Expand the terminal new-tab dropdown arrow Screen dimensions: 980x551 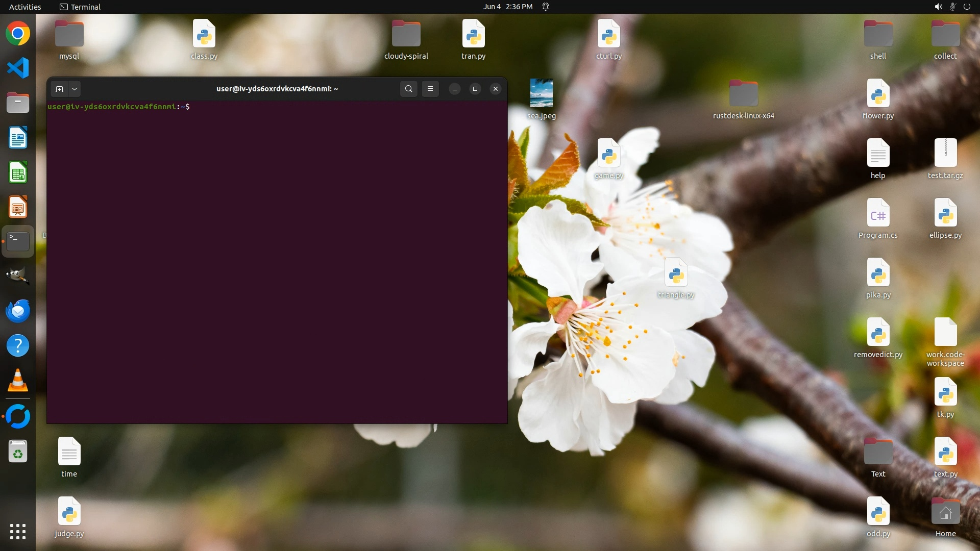click(75, 89)
